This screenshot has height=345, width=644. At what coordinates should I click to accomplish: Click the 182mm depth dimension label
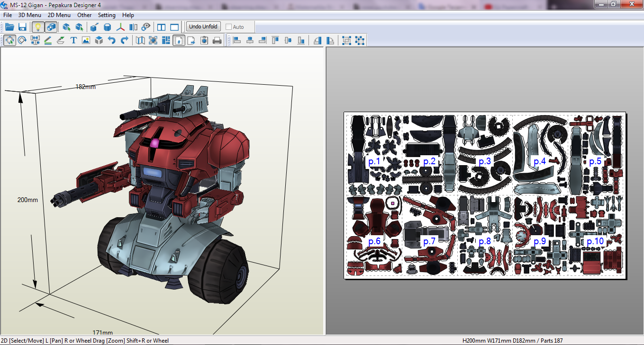pos(86,87)
